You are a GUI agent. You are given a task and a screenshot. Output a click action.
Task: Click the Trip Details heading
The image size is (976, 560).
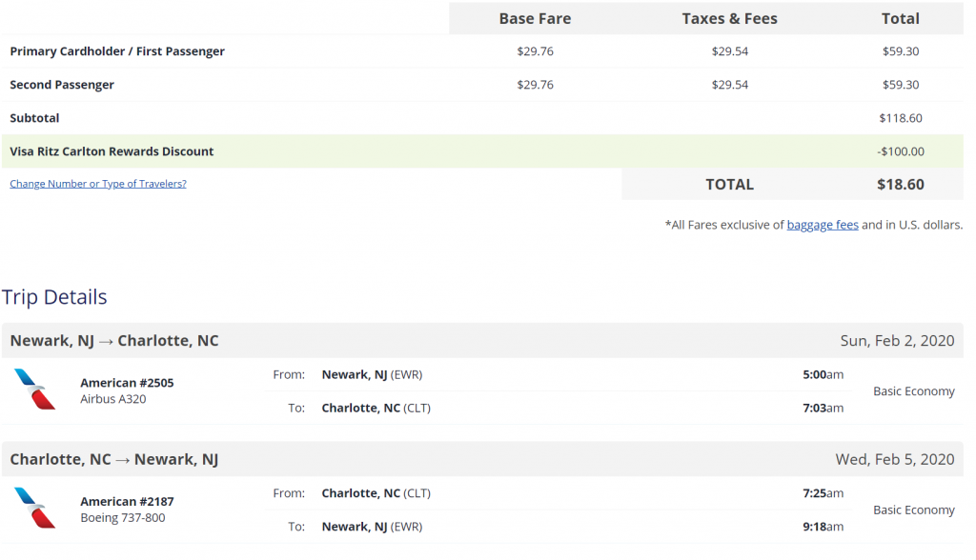click(x=54, y=297)
